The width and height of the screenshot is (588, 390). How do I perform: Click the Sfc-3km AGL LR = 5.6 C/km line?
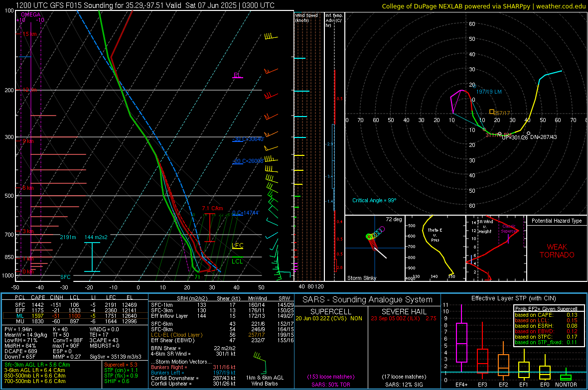pyautogui.click(x=37, y=365)
